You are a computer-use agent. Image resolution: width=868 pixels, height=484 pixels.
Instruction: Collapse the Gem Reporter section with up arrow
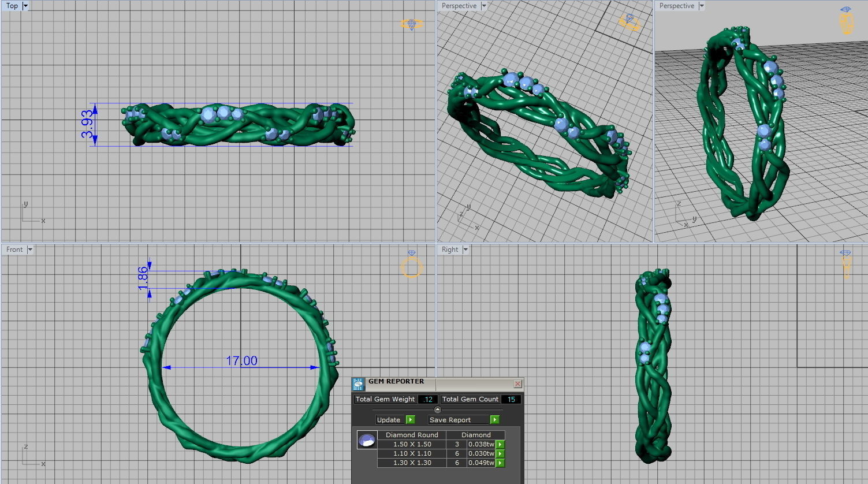437,409
